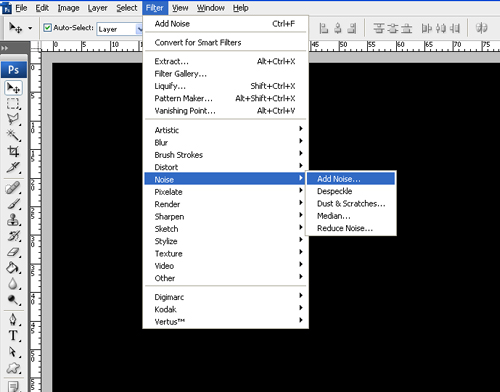Open the File menu
This screenshot has height=392, width=500.
pyautogui.click(x=21, y=8)
